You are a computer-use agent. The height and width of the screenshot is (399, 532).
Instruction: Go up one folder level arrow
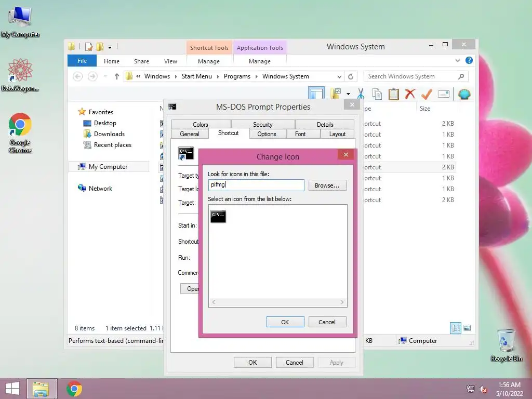[x=117, y=76]
